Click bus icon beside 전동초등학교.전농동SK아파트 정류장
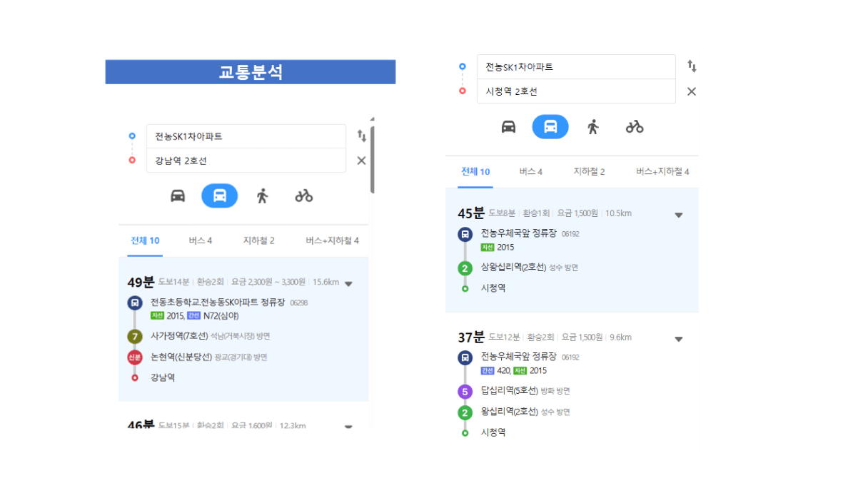The image size is (868, 488). (135, 303)
